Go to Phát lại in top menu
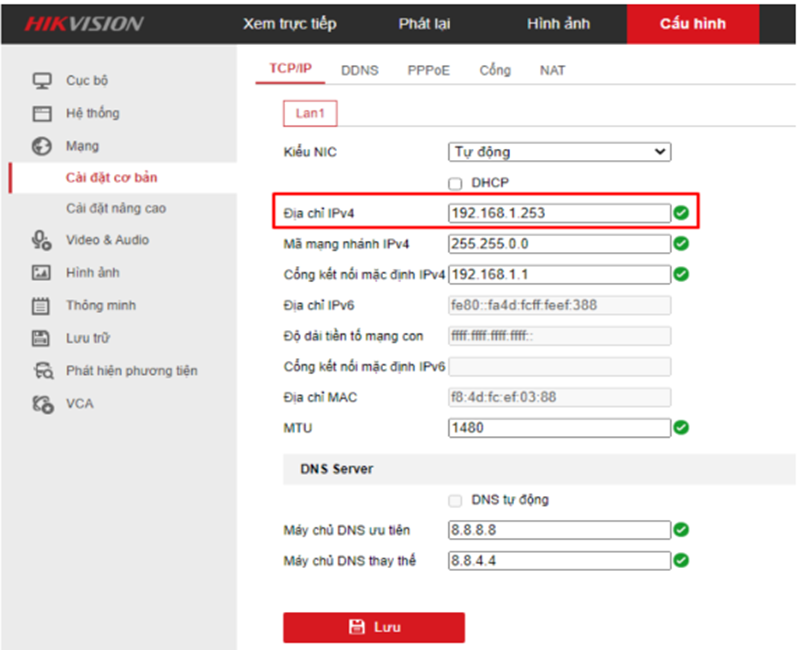The height and width of the screenshot is (650, 800). tap(424, 24)
